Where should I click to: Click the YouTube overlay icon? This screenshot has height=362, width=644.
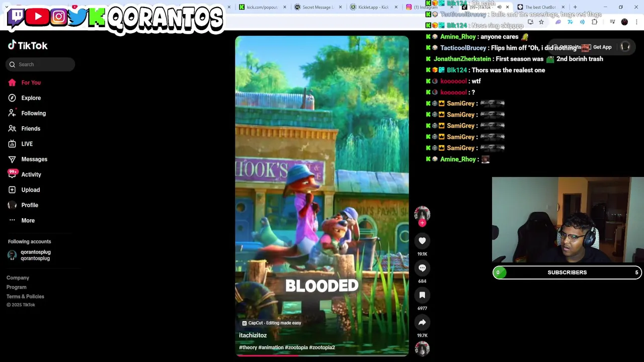click(38, 17)
